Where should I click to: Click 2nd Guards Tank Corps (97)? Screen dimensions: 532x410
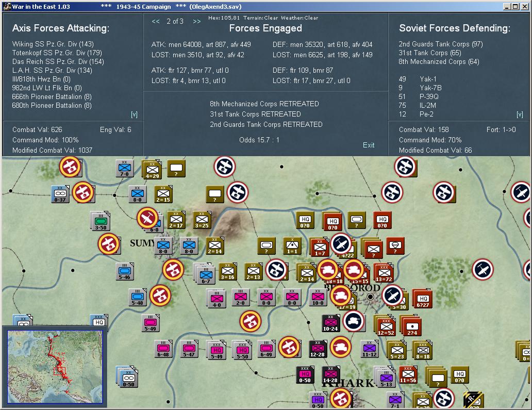441,44
